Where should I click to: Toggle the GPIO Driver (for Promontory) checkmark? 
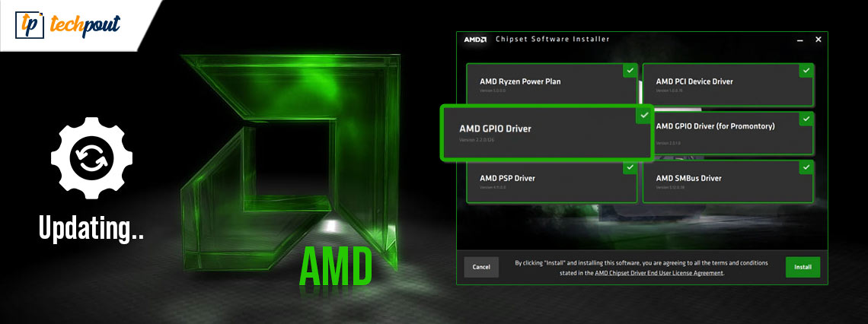pos(806,119)
